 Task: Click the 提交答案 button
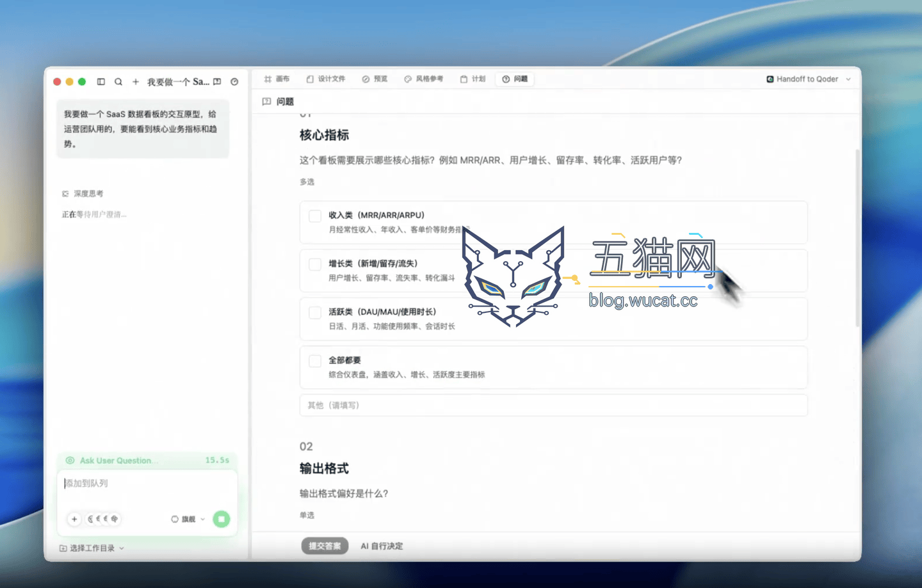tap(325, 546)
